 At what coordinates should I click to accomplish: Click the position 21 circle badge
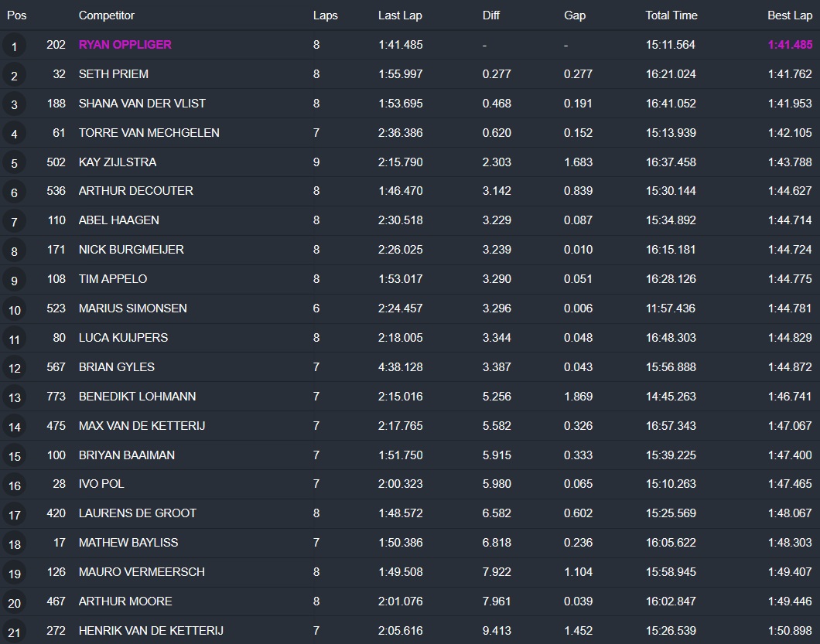tap(14, 632)
